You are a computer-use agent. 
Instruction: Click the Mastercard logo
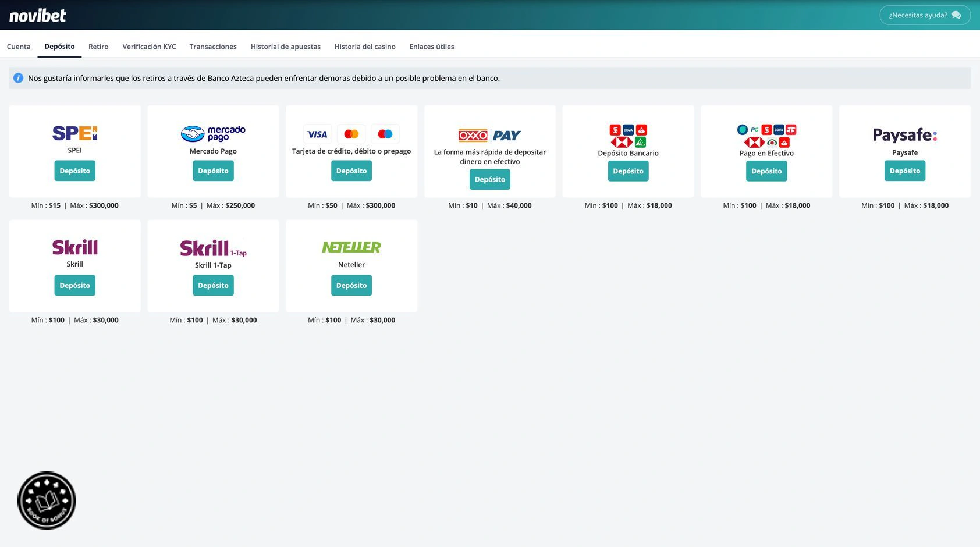tap(351, 134)
